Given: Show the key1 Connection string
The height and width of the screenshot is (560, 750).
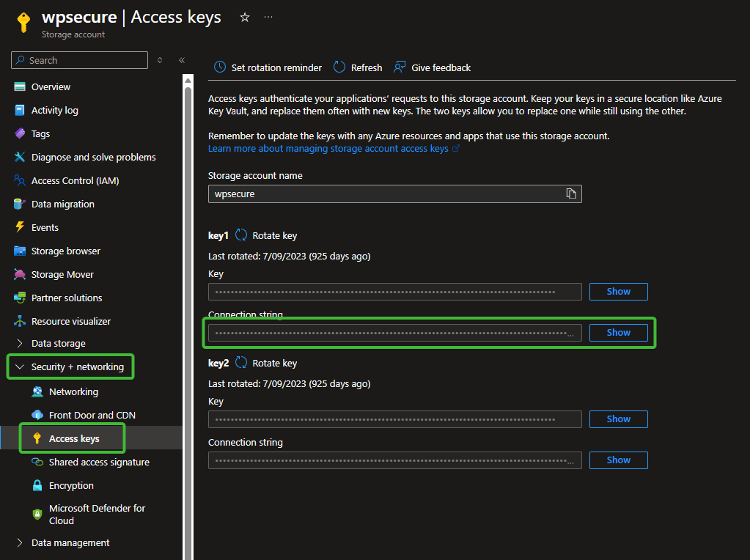Looking at the screenshot, I should [x=618, y=333].
